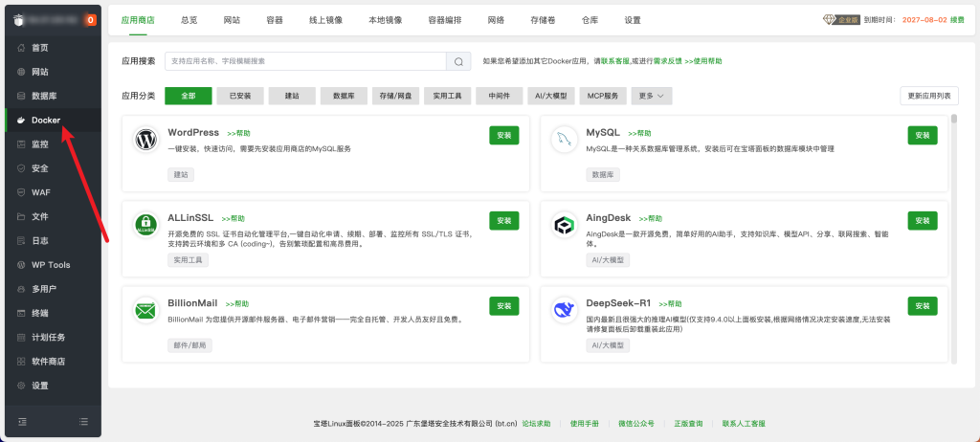
Task: Click the app search input field
Action: 304,61
